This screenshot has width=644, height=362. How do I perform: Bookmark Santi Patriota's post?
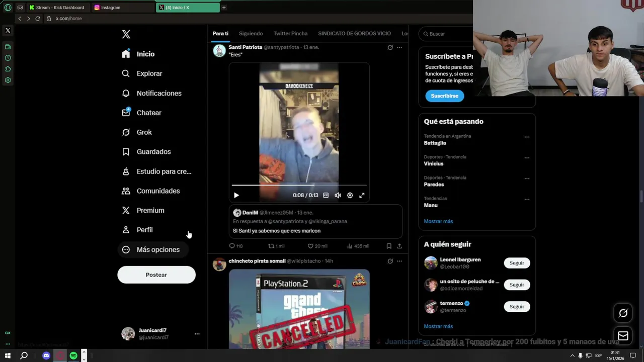pyautogui.click(x=389, y=246)
